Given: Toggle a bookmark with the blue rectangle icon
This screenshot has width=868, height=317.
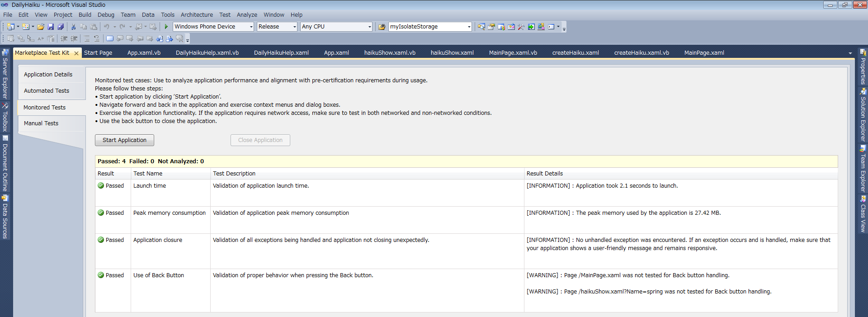Looking at the screenshot, I should pyautogui.click(x=110, y=38).
